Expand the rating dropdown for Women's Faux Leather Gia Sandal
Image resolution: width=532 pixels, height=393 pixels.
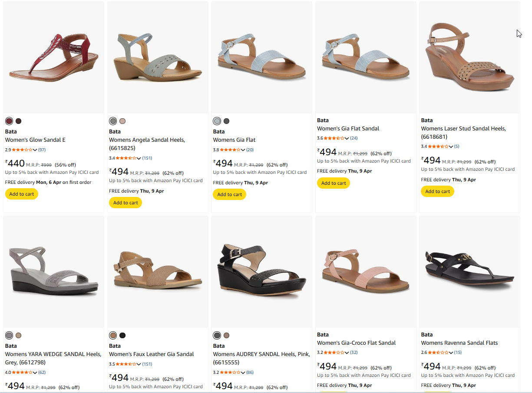[139, 364]
